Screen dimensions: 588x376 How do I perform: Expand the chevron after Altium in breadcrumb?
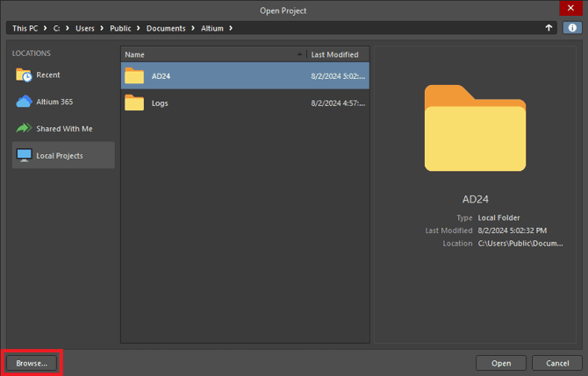[231, 28]
